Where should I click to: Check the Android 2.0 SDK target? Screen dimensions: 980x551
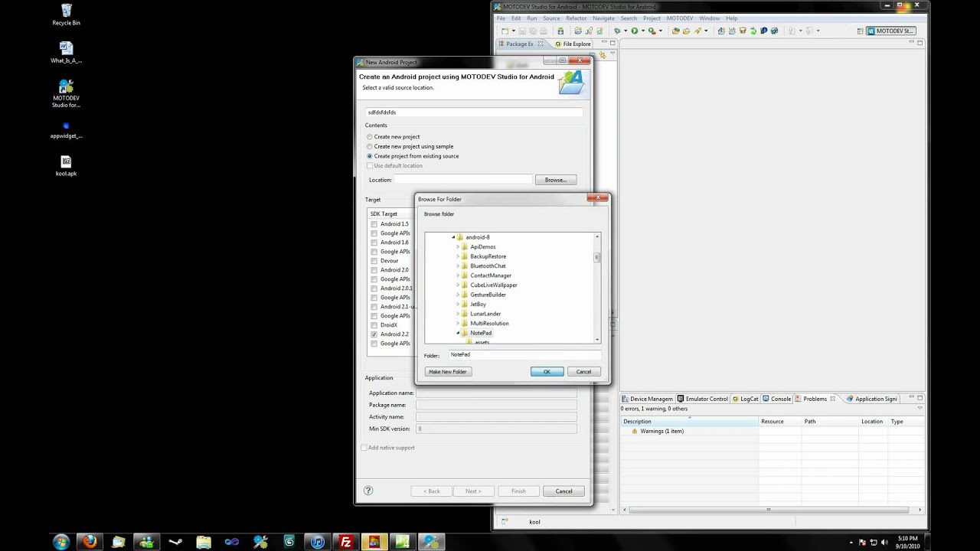(x=374, y=270)
